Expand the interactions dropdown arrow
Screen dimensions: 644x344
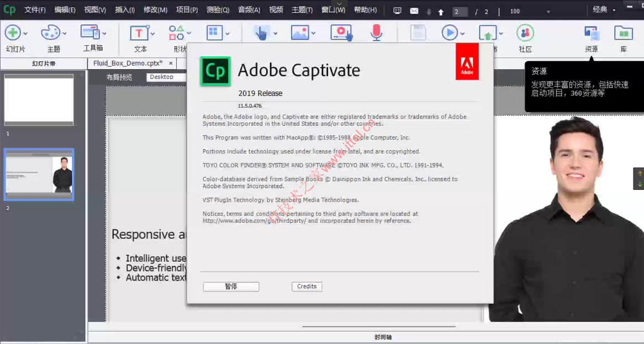[x=275, y=34]
